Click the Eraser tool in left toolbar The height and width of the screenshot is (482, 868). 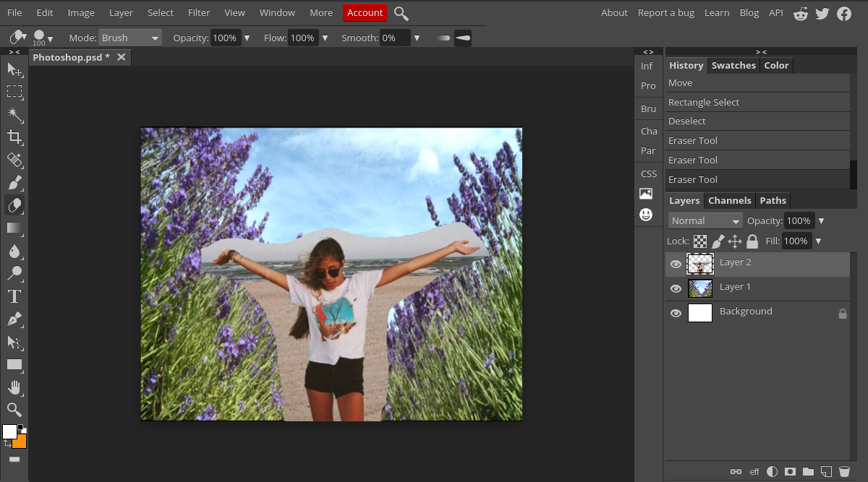(14, 205)
